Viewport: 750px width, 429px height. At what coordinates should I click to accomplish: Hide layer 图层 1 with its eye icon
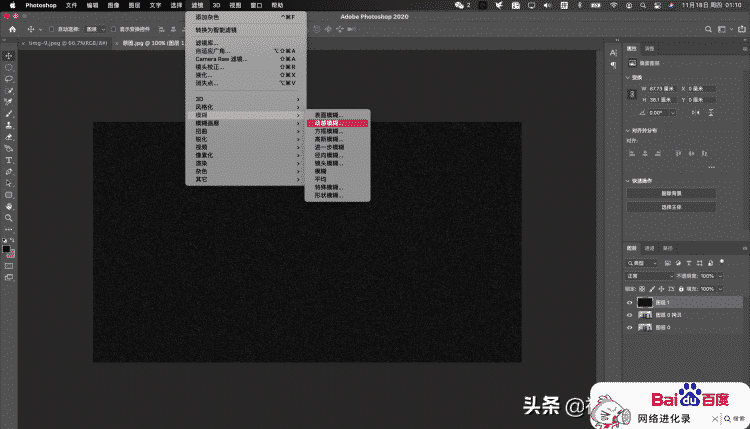pos(629,302)
